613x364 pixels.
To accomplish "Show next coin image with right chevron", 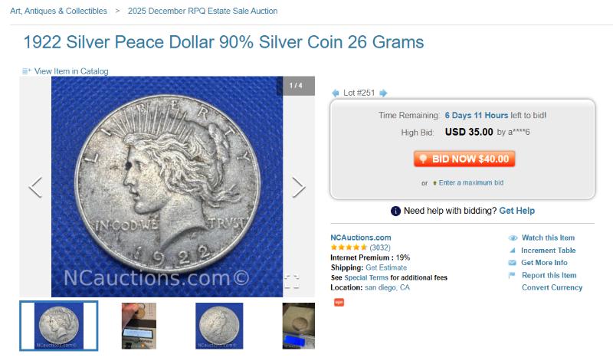I will coord(298,187).
